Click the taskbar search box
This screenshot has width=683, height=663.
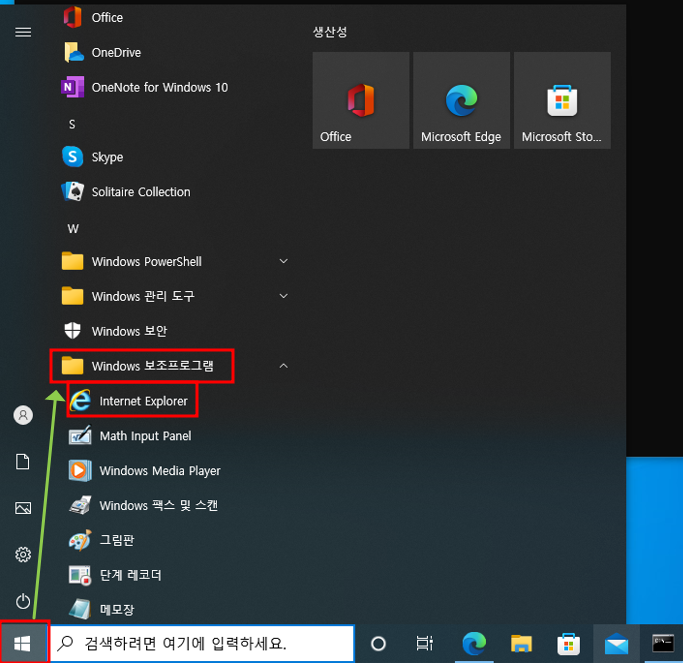coord(203,643)
